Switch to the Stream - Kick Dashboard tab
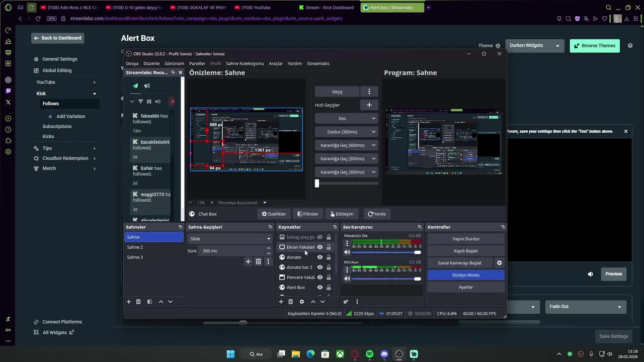This screenshot has width=644, height=362. pyautogui.click(x=326, y=8)
